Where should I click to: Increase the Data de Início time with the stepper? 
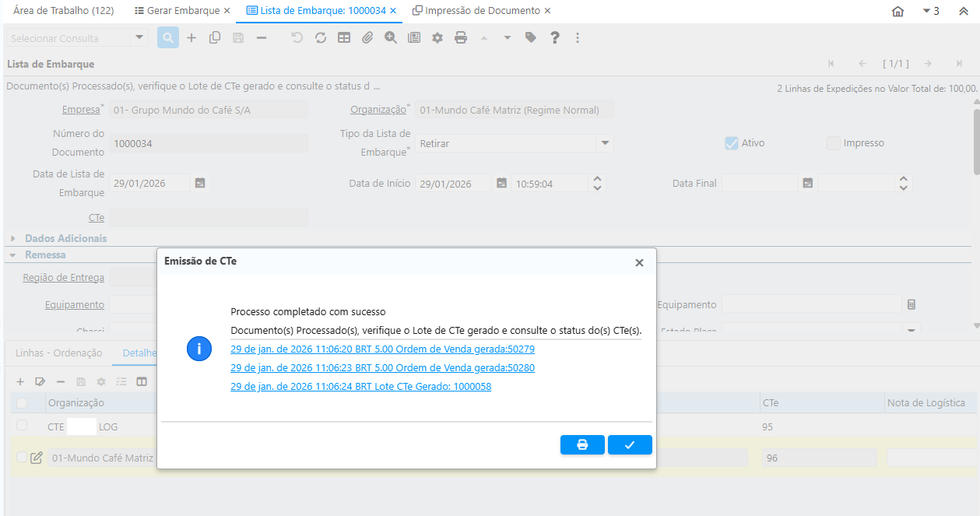(596, 179)
